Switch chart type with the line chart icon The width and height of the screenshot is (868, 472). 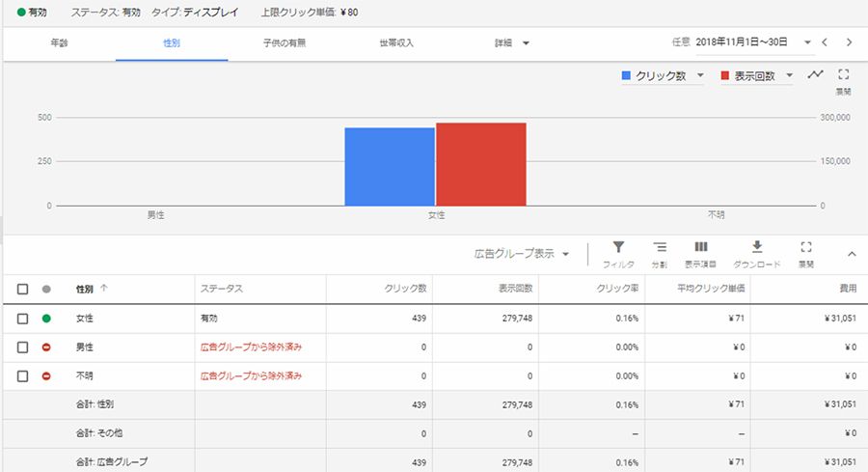point(815,74)
